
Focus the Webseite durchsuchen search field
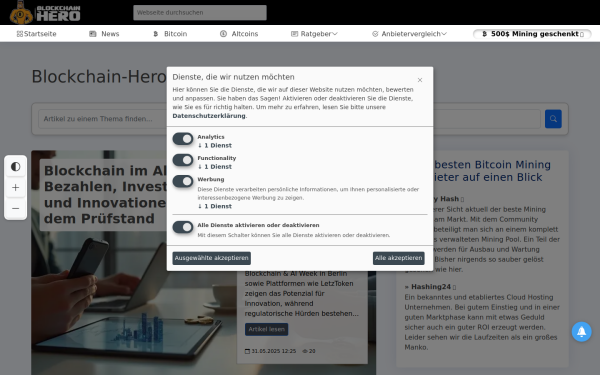pos(200,13)
